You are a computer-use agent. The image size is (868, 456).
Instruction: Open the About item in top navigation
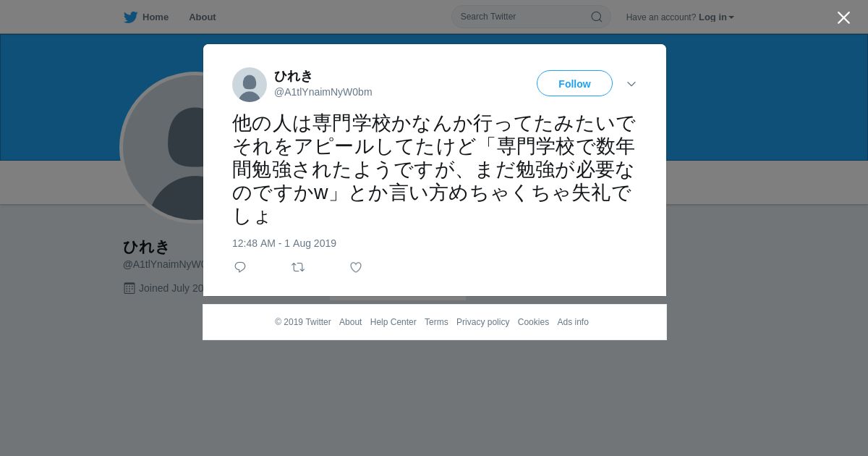[x=203, y=17]
